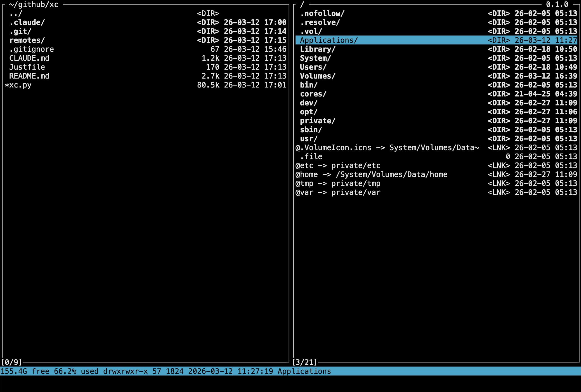Select README.md in the left pane
This screenshot has width=581, height=392.
click(29, 76)
